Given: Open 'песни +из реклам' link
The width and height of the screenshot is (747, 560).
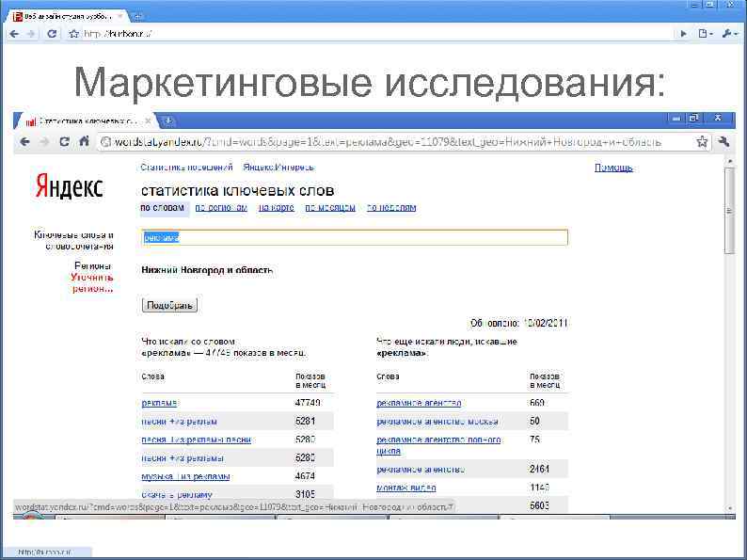Looking at the screenshot, I should pos(179,422).
